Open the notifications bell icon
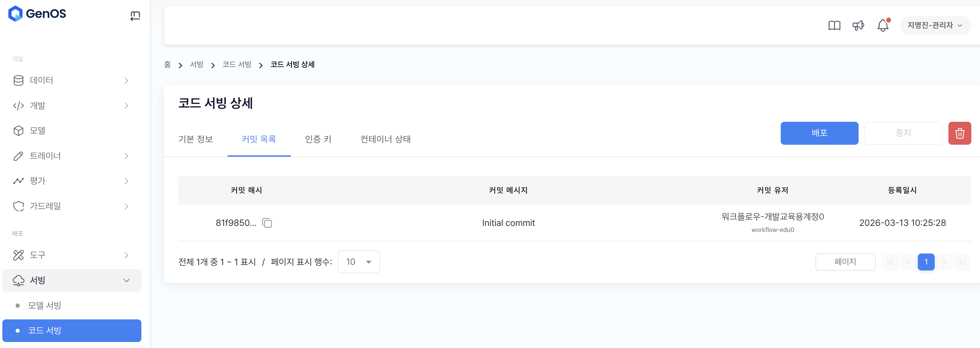Viewport: 980px width, 348px height. (883, 26)
